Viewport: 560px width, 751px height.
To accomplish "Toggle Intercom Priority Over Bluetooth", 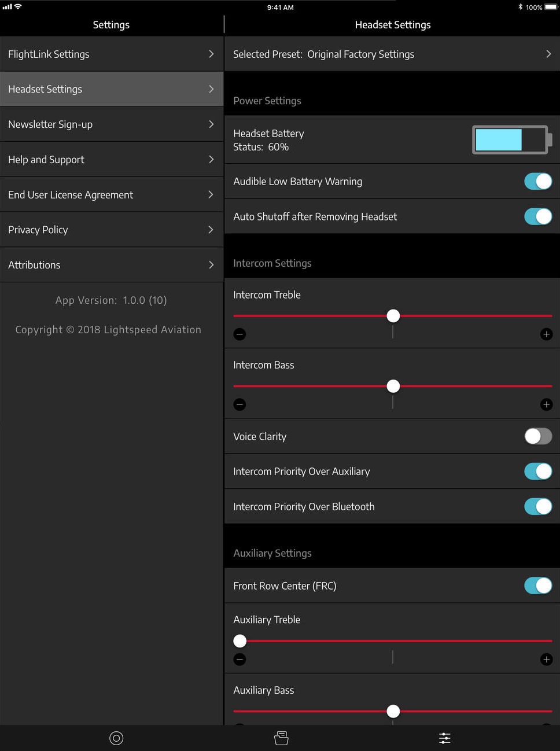I will pyautogui.click(x=537, y=507).
